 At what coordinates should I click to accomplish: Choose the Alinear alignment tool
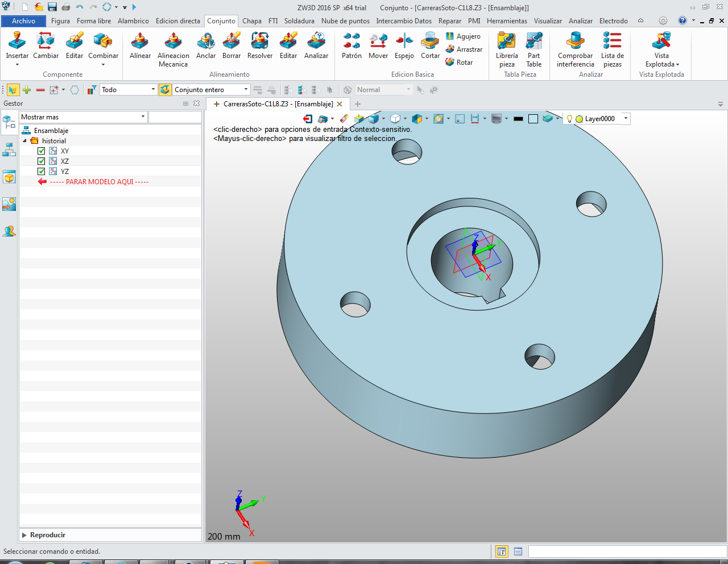tap(140, 45)
